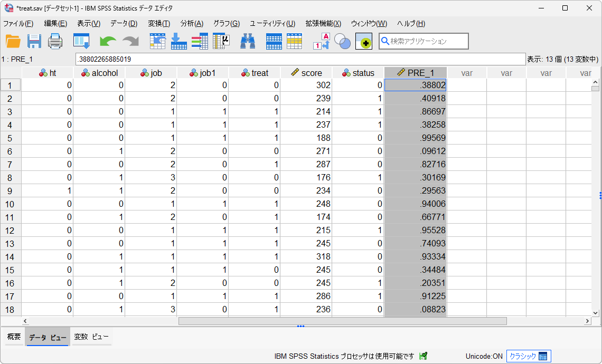Open the ヘルプ(H) menu

click(x=411, y=24)
